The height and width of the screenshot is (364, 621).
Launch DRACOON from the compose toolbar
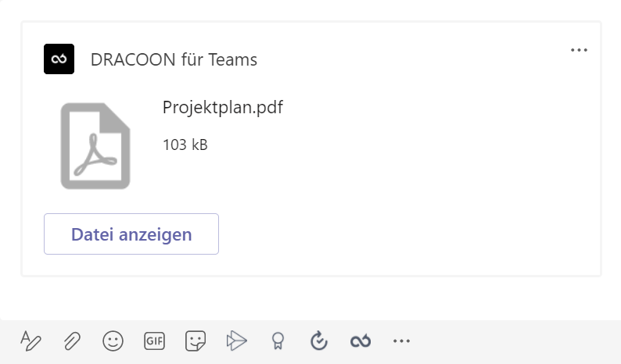coord(361,341)
